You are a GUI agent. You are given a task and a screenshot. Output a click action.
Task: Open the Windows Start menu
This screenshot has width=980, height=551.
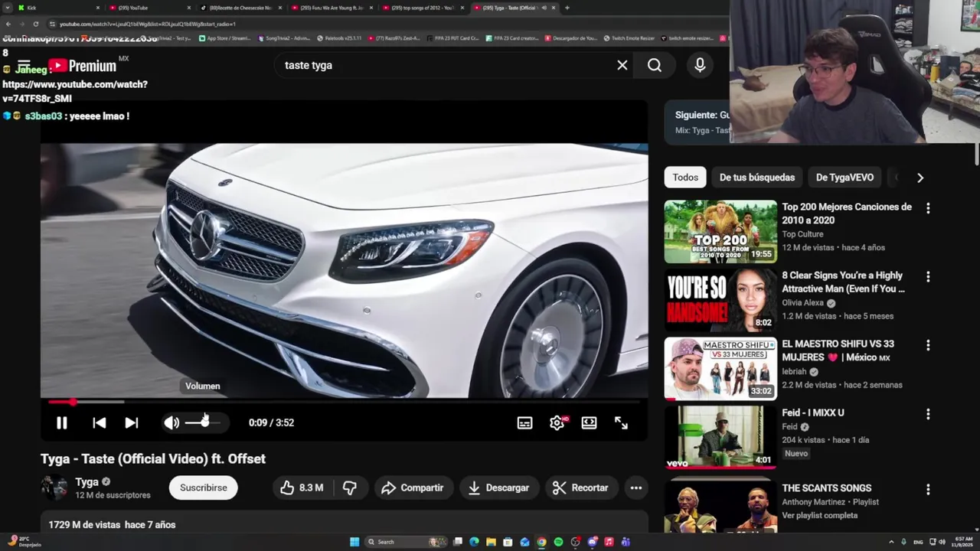(354, 542)
